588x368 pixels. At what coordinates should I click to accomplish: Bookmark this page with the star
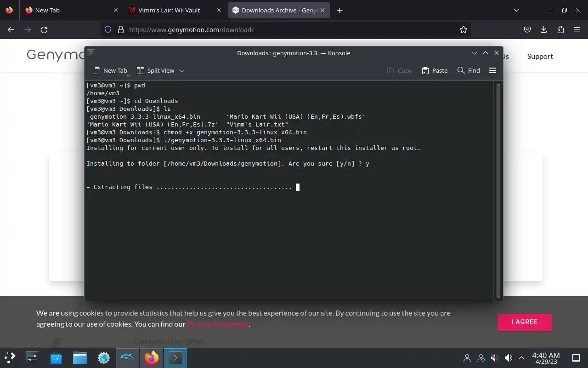point(464,29)
